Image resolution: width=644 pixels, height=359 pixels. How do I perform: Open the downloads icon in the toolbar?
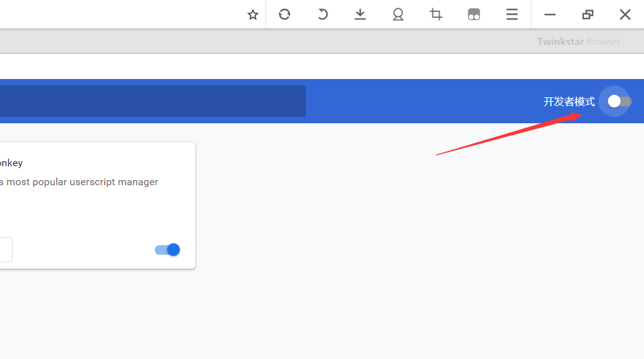(x=360, y=15)
